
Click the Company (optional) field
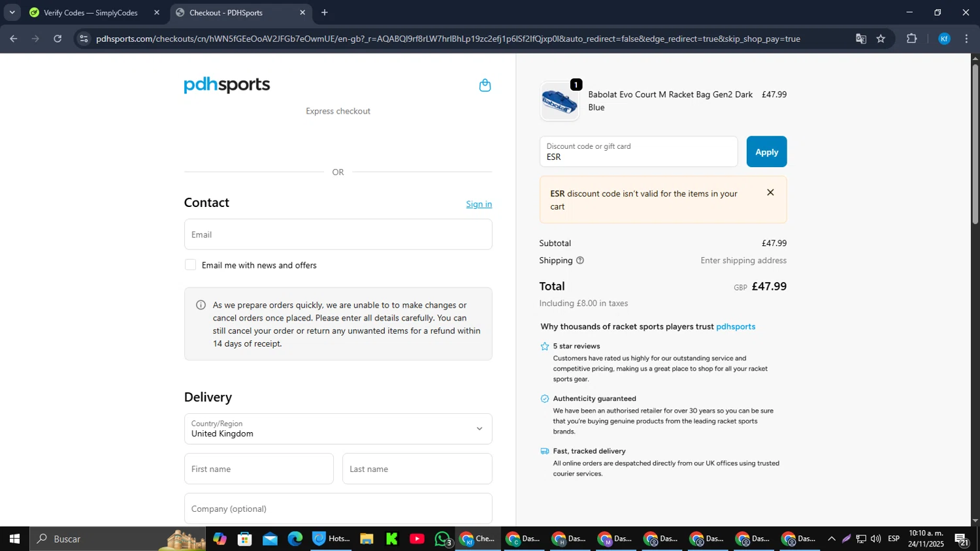338,509
